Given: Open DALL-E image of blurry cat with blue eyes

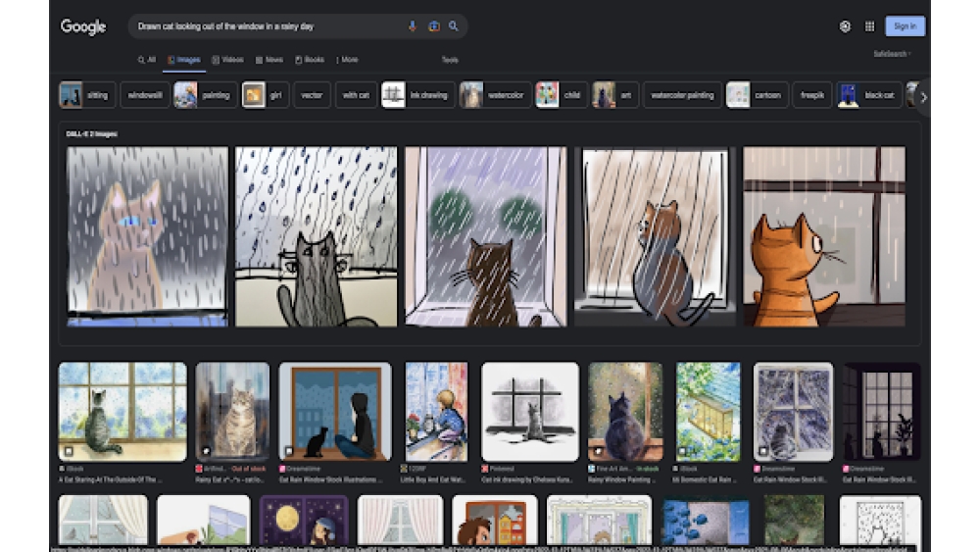Looking at the screenshot, I should (x=148, y=236).
